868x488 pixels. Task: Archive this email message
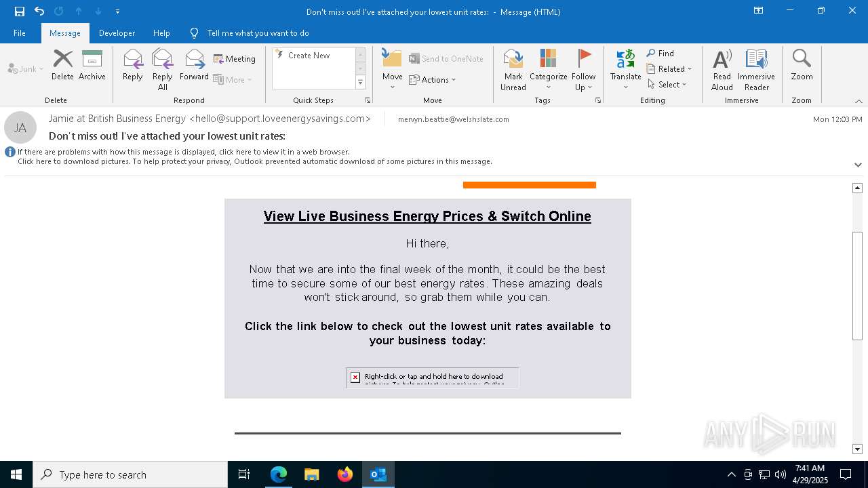pyautogui.click(x=92, y=65)
